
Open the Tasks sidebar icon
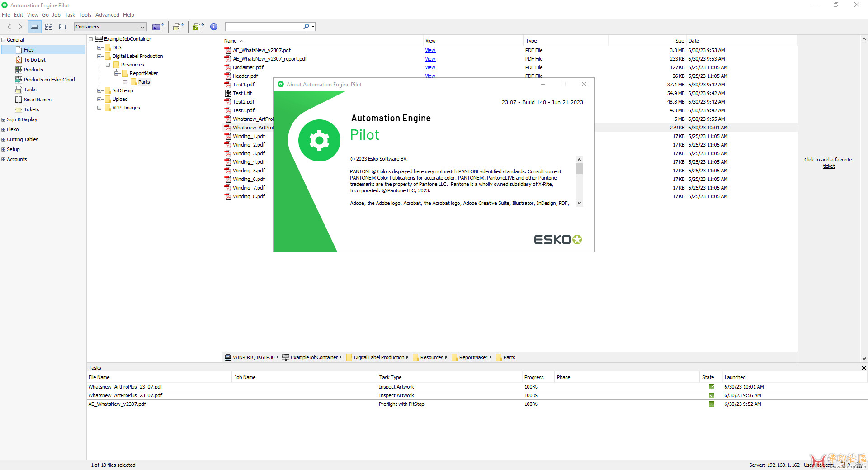(19, 90)
